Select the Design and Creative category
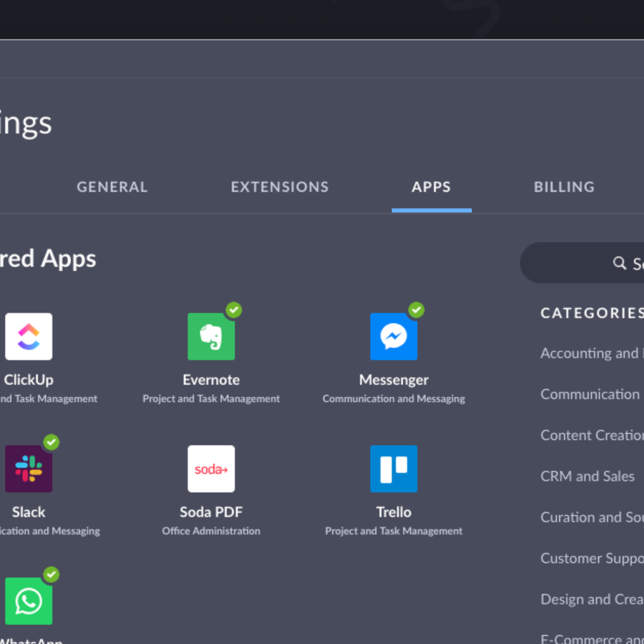This screenshot has height=644, width=644. tap(592, 599)
